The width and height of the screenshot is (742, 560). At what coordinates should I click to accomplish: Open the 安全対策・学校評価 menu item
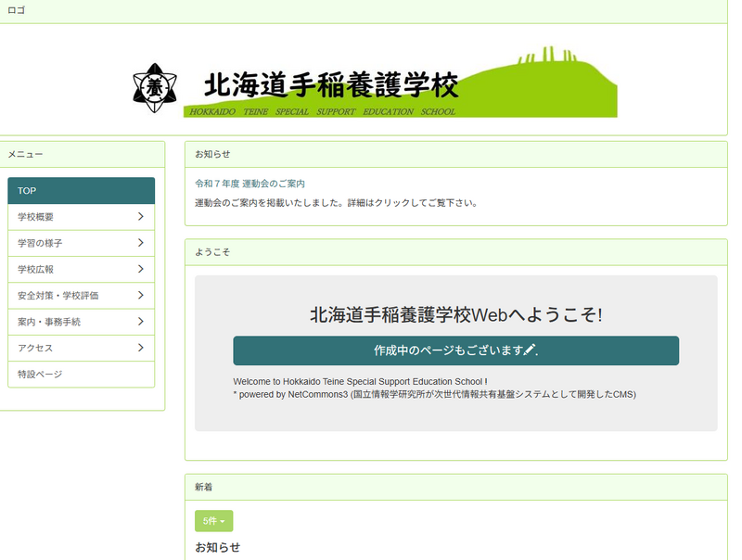(x=82, y=296)
